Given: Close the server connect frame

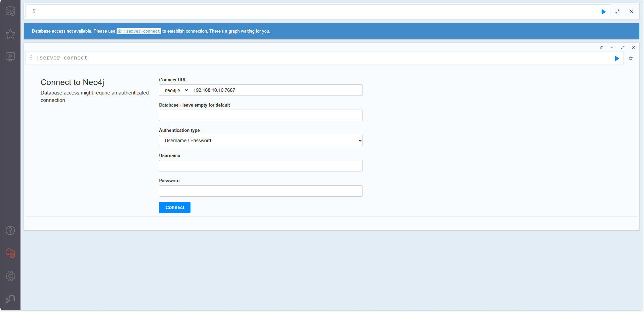Looking at the screenshot, I should tap(634, 47).
